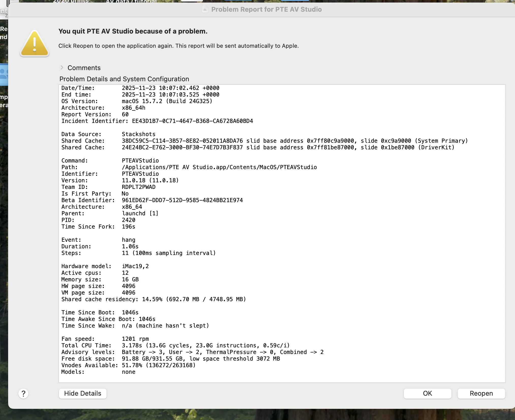This screenshot has height=420, width=515.
Task: Click the Incident Identifier line in report
Action: [157, 121]
